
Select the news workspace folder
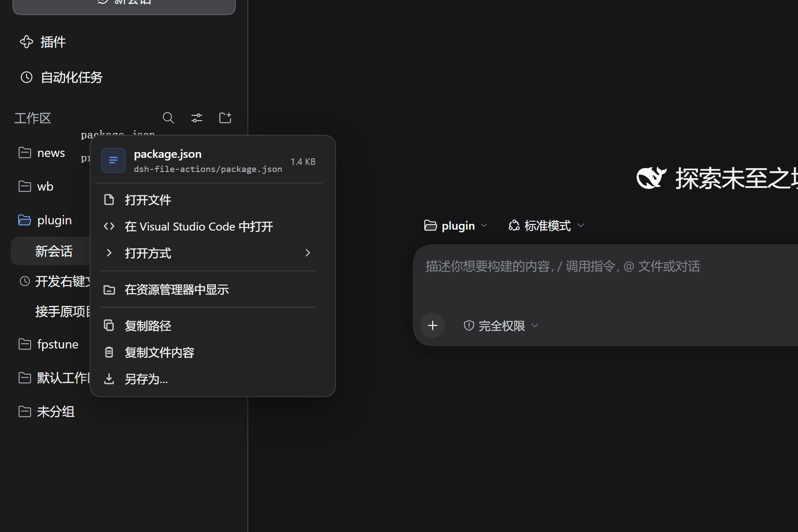pos(42,153)
